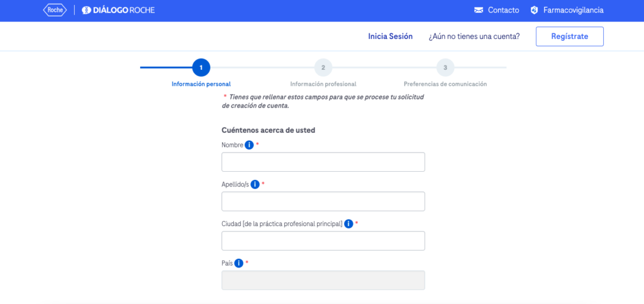Click the info icon next to País
644x304 pixels.
click(x=239, y=263)
